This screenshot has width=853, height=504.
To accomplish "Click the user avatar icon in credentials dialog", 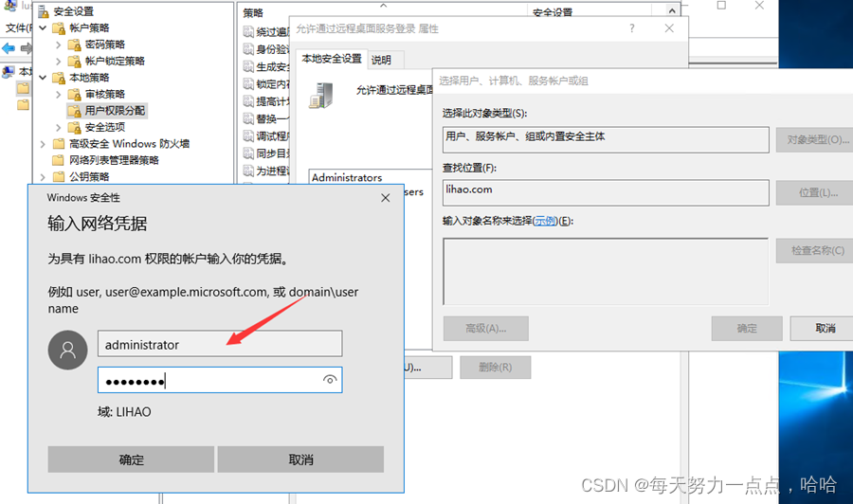I will pos(68,351).
